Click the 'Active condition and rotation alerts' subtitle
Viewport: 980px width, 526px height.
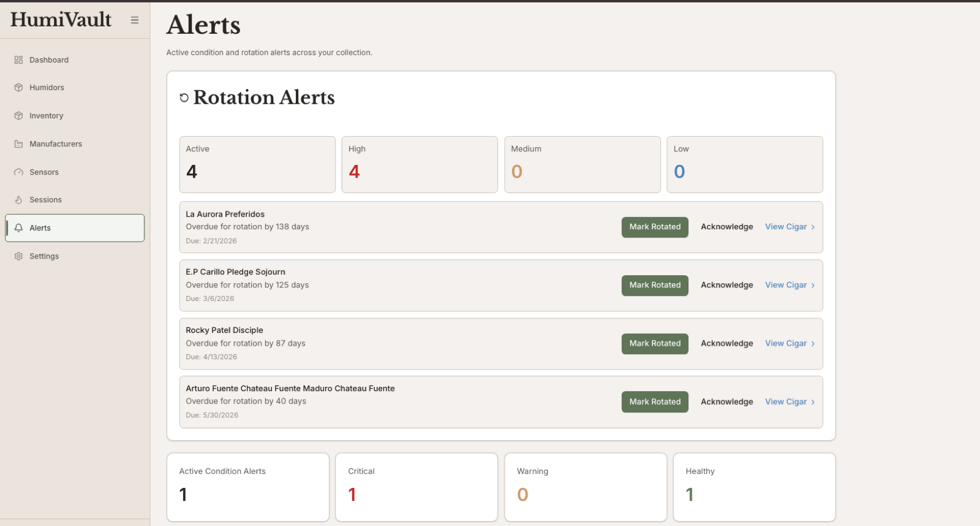(269, 53)
